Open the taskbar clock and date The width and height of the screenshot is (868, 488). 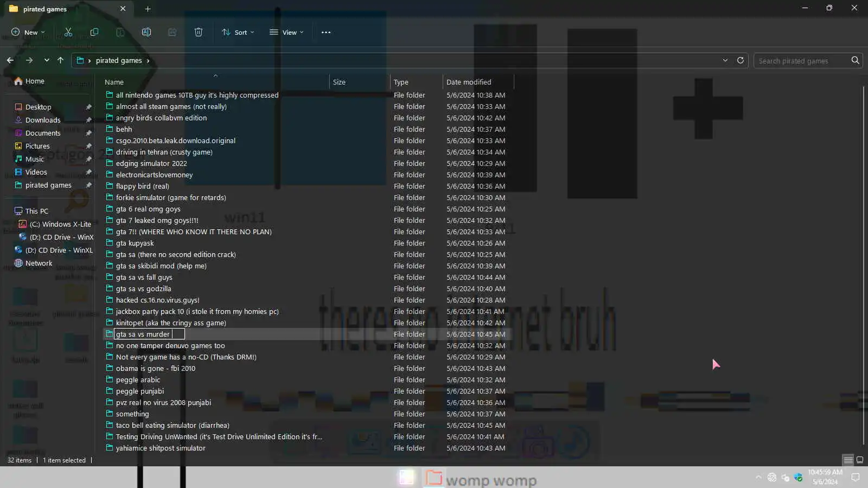[825, 477]
